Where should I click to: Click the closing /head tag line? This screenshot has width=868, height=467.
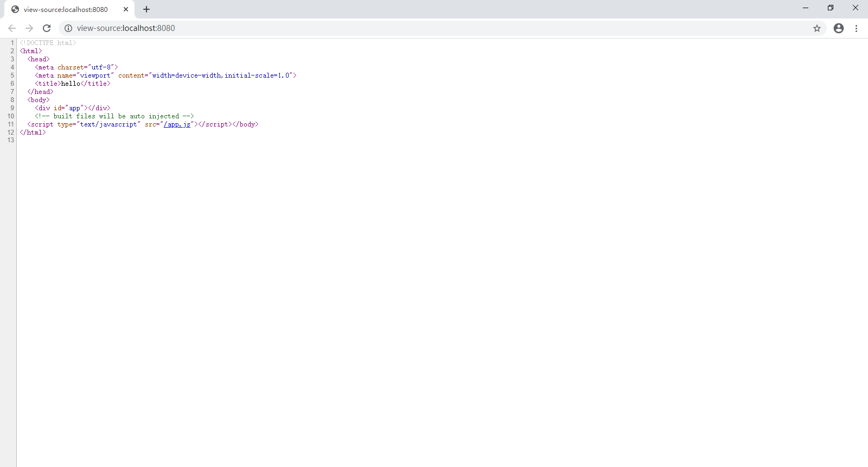pyautogui.click(x=41, y=92)
